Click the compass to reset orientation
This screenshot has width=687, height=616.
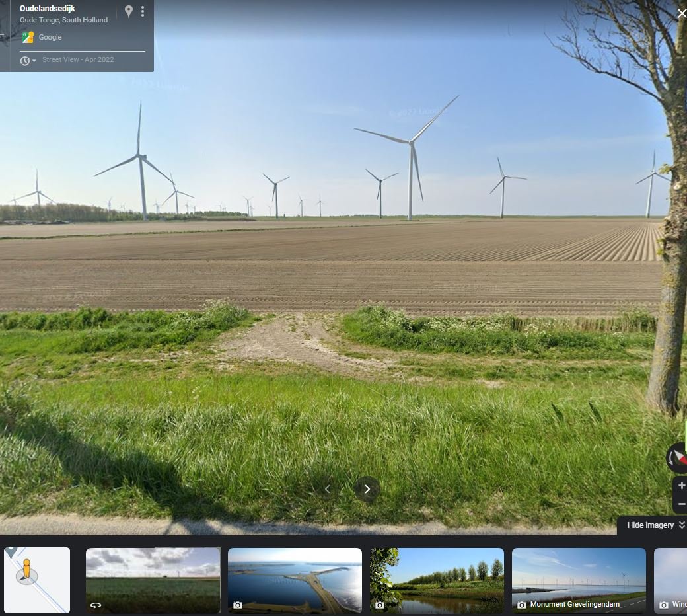click(x=678, y=457)
